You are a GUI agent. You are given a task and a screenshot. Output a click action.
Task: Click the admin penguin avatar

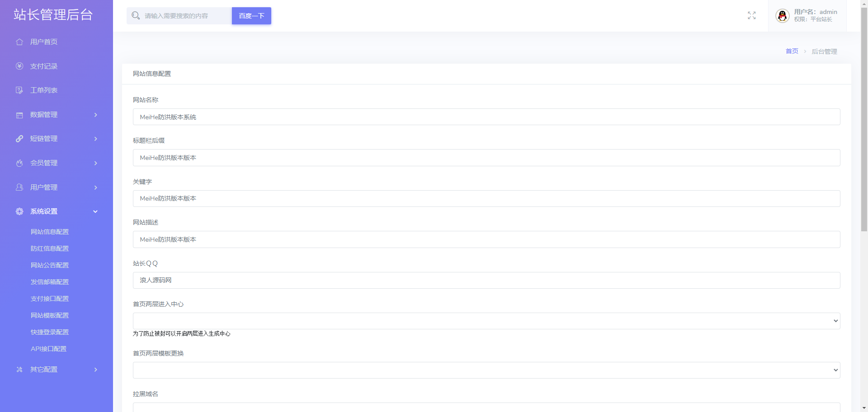pyautogui.click(x=783, y=16)
